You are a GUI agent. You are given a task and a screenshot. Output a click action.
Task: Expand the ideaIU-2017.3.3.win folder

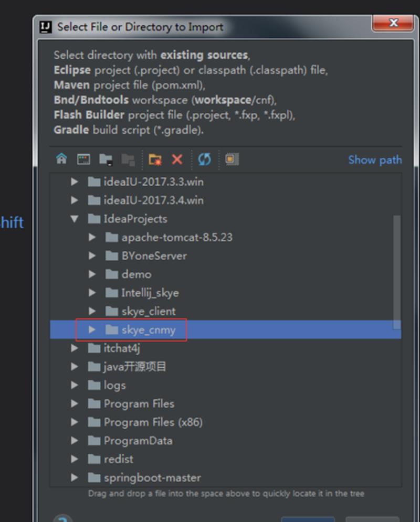click(75, 182)
